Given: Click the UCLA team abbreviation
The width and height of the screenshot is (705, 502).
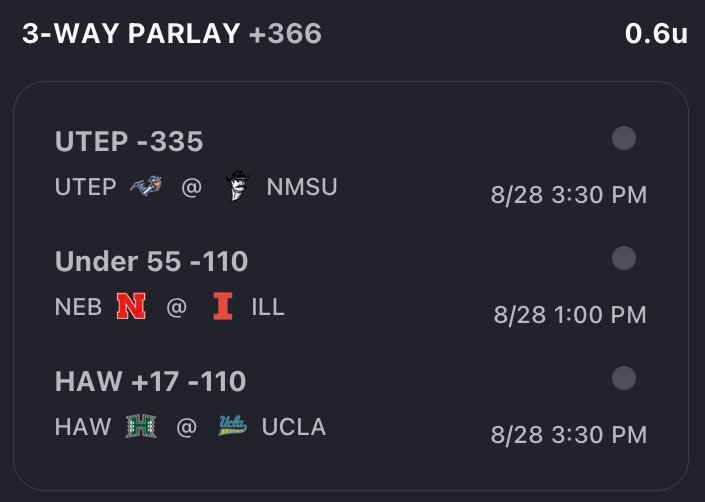Looking at the screenshot, I should point(294,426).
